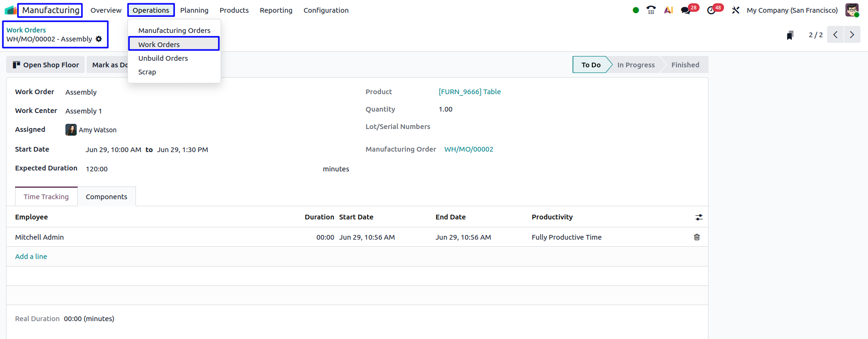The image size is (868, 339).
Task: Click Amy Watson's avatar picture
Action: [x=71, y=130]
